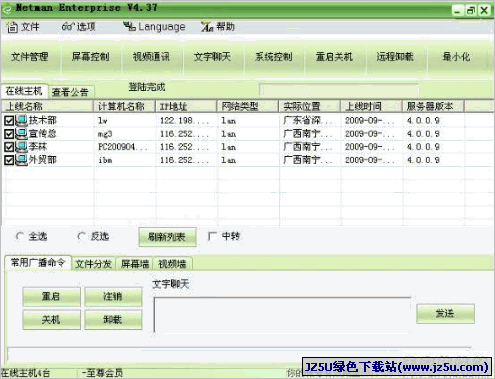
Task: Click the computer icon for 技术部
Action: 22,120
